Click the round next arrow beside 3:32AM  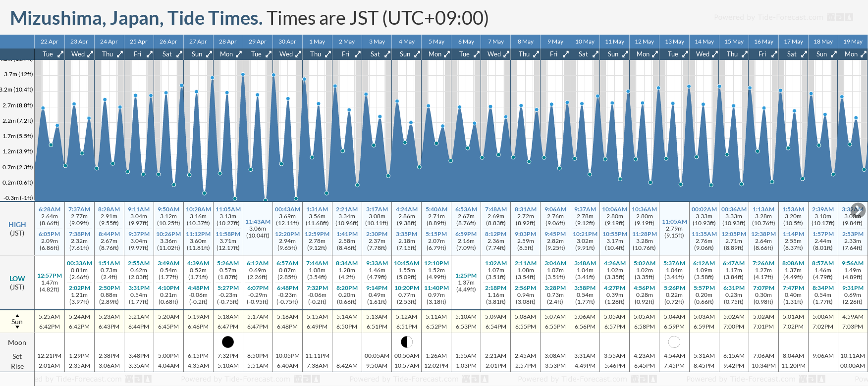coord(858,210)
